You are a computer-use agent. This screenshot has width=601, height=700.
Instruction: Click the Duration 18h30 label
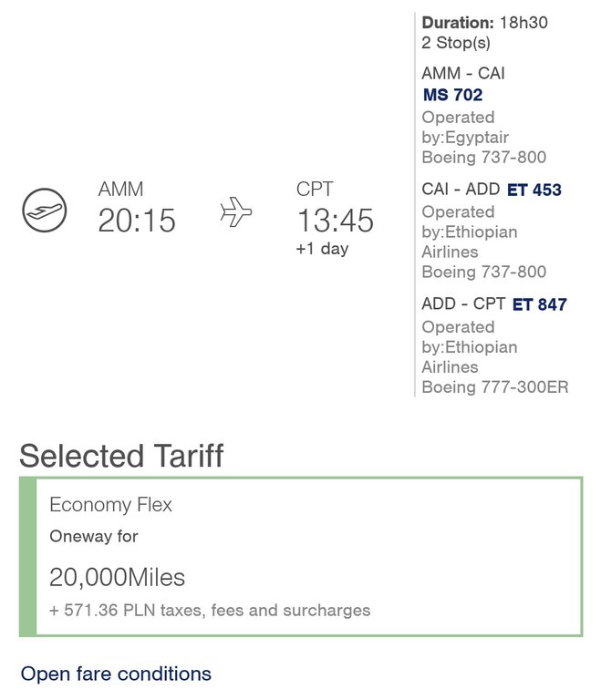(x=485, y=22)
